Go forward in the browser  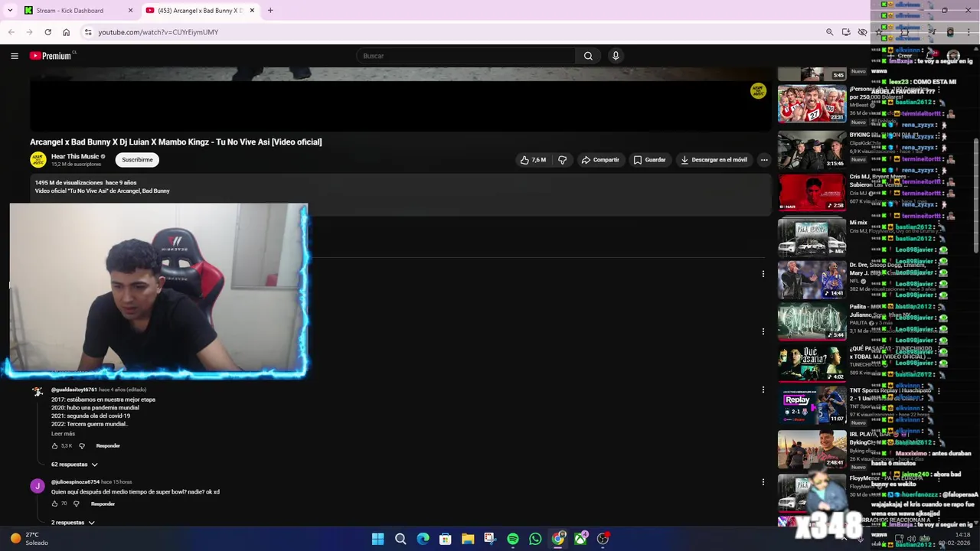pos(29,32)
